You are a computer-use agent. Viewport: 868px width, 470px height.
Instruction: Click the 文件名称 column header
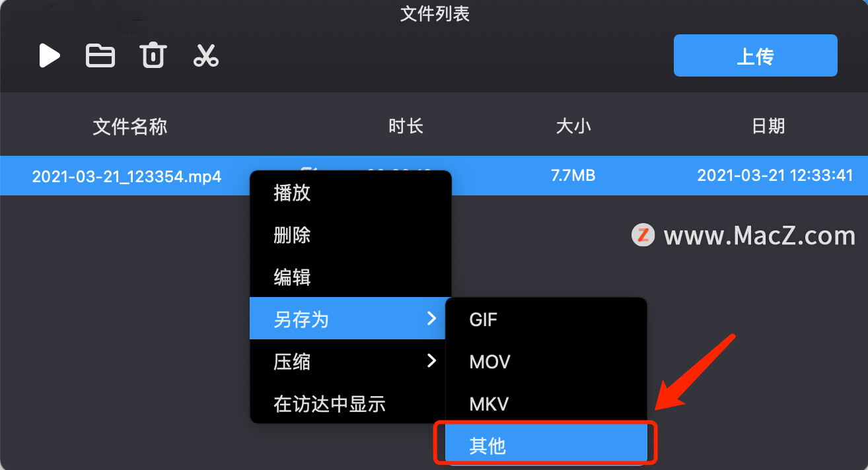click(x=130, y=127)
